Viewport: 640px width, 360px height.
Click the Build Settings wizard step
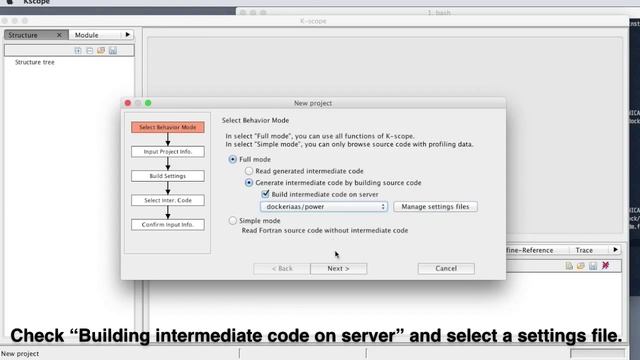pos(168,176)
